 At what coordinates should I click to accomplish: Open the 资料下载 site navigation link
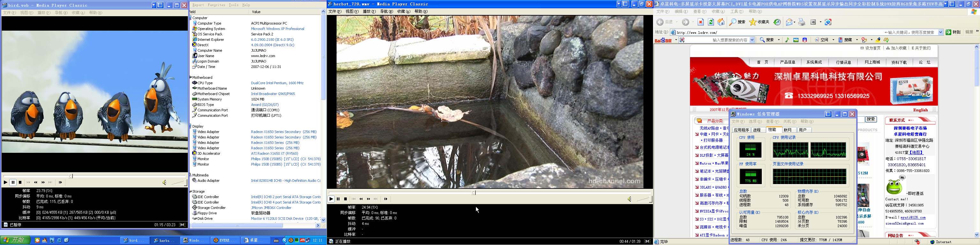[899, 63]
